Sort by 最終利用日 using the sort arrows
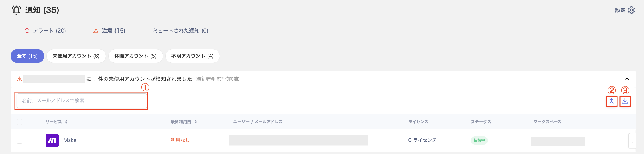The height and width of the screenshot is (154, 644). 196,122
